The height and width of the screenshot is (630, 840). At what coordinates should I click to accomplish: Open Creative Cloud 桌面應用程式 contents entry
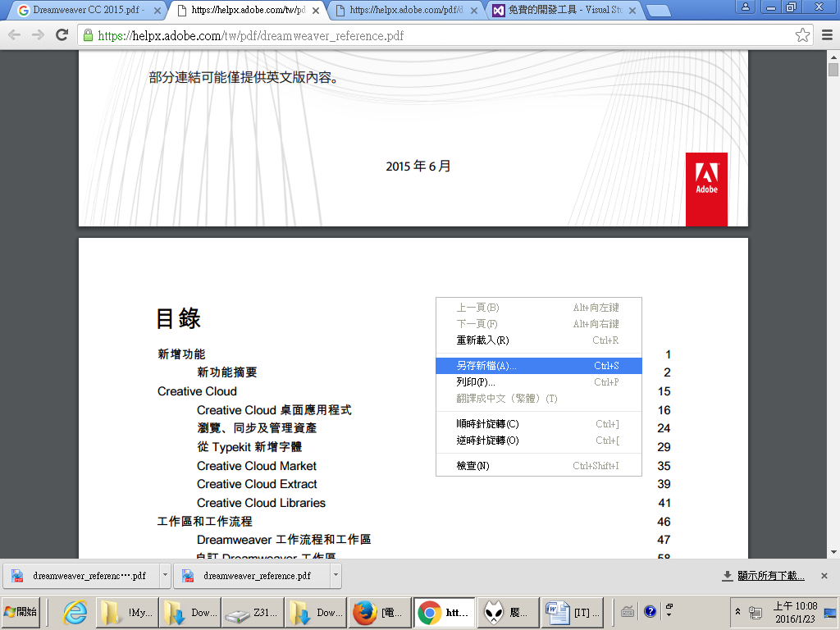click(x=274, y=410)
